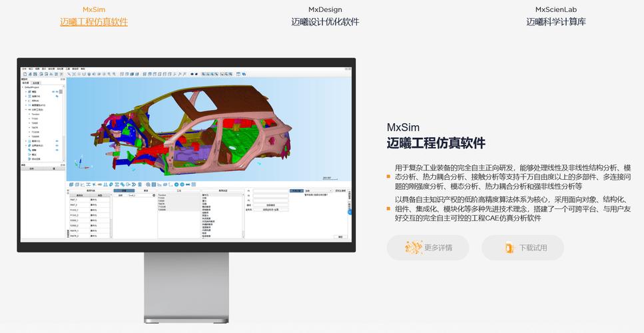Click the monitor image showing MxSim software
Image resolution: width=644 pixels, height=333 pixels.
[x=186, y=190]
